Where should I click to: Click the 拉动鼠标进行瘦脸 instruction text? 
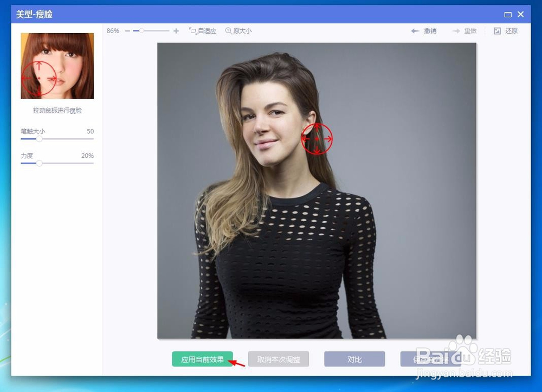point(57,111)
